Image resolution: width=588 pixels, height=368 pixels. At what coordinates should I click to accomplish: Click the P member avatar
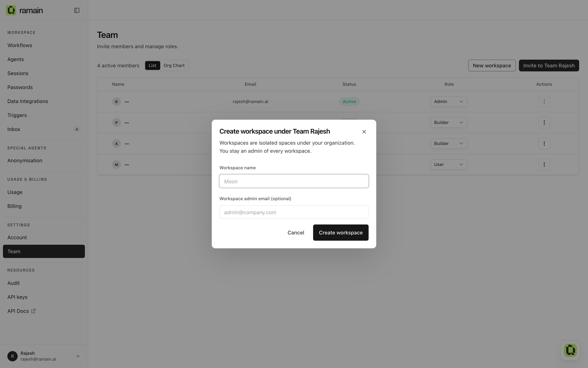tap(116, 122)
